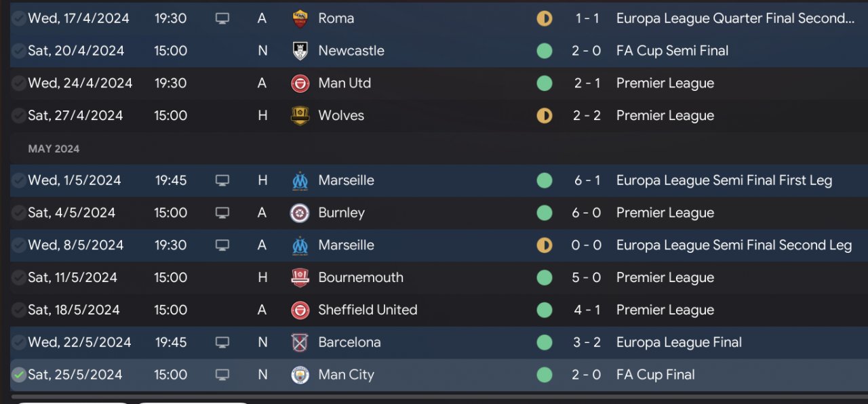Click the Newcastle club crest
The width and height of the screenshot is (868, 404).
[300, 51]
